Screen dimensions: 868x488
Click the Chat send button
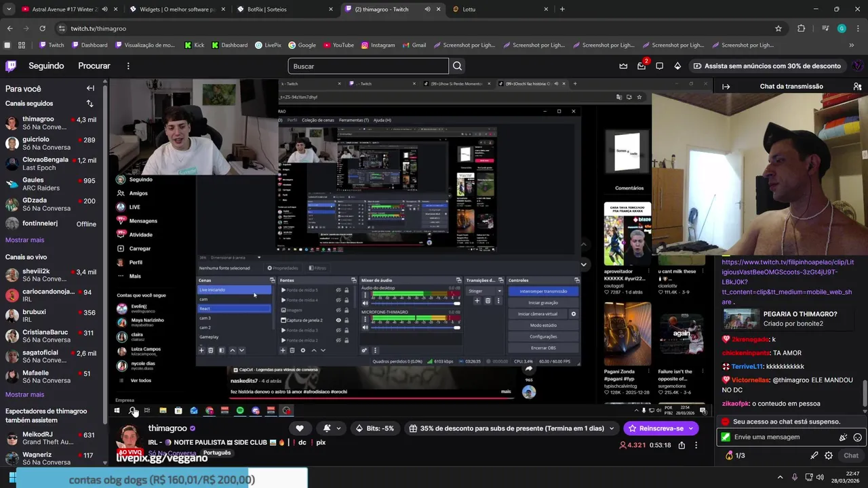point(851,455)
